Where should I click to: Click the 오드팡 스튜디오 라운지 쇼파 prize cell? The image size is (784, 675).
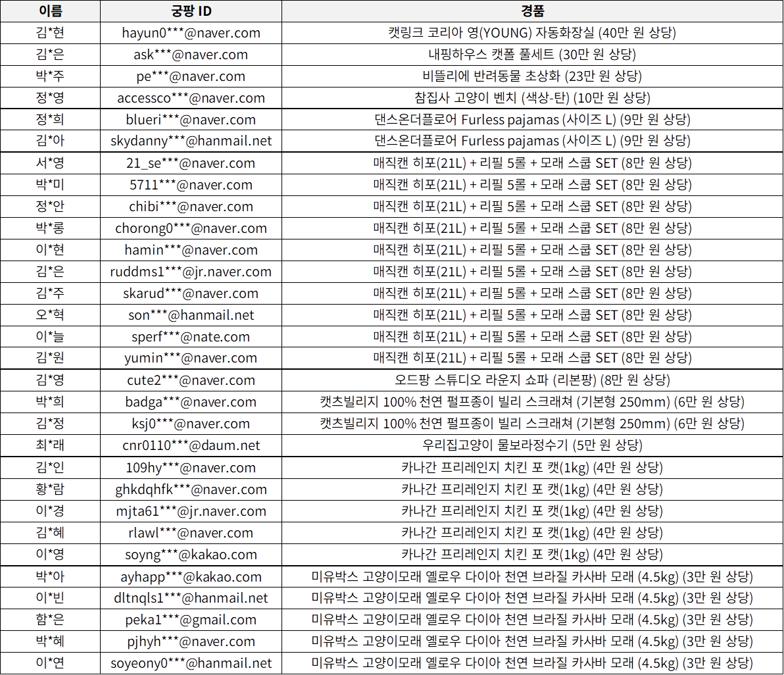coord(532,380)
